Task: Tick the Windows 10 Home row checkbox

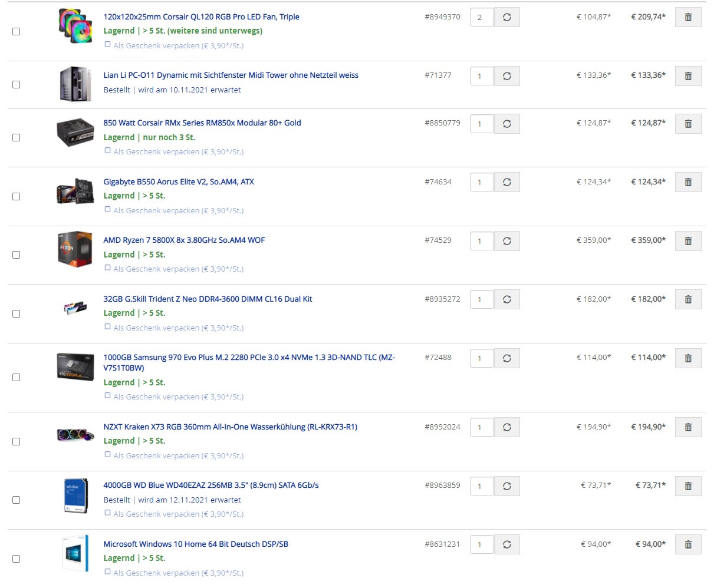Action: [x=17, y=559]
